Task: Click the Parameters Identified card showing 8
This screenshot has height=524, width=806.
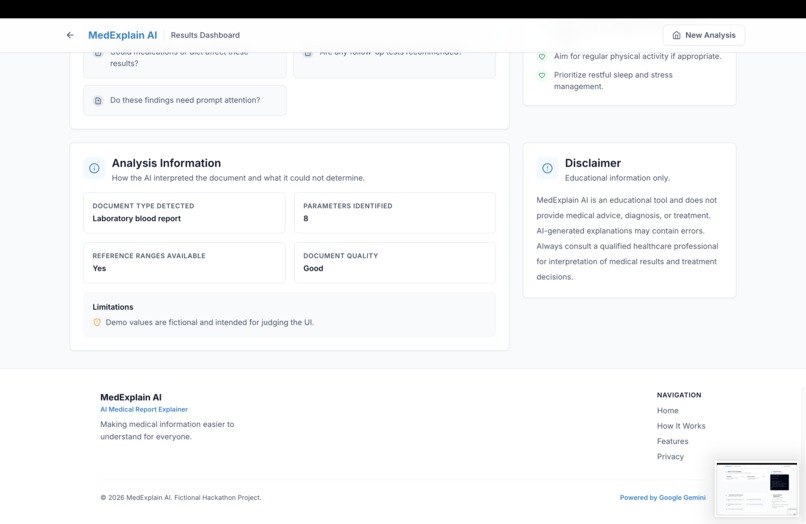Action: coord(395,212)
